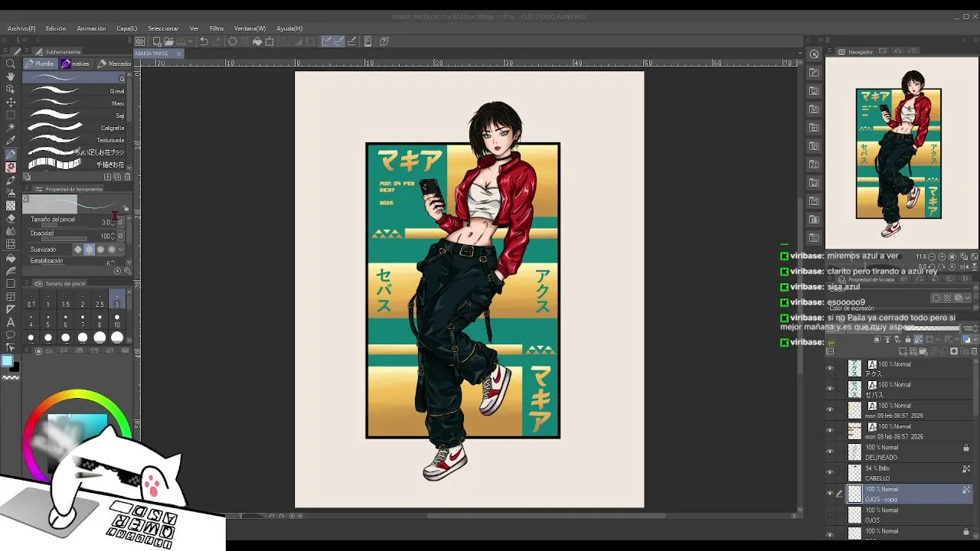
Task: Select the rectangular Selection area tool
Action: coord(11,115)
